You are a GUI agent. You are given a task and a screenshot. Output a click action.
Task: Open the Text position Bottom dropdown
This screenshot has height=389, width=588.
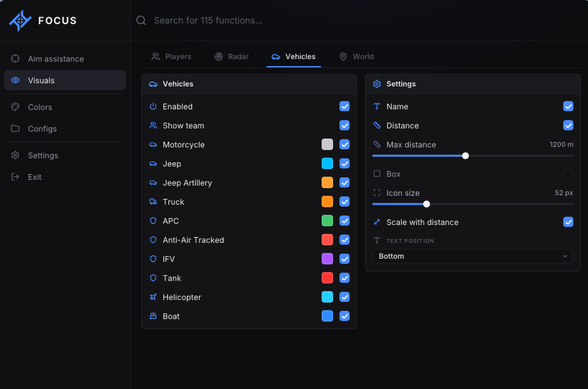tap(472, 256)
